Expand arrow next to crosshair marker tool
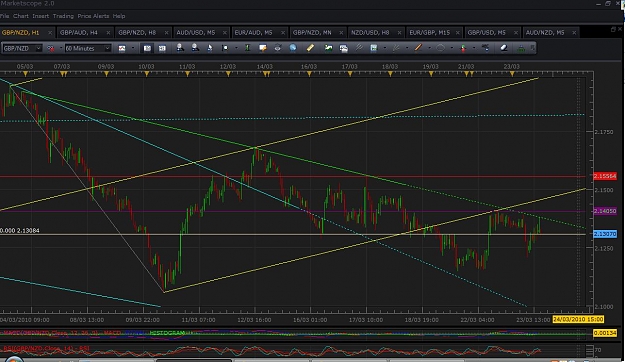Viewport: 625px width, 362px height. [x=236, y=48]
